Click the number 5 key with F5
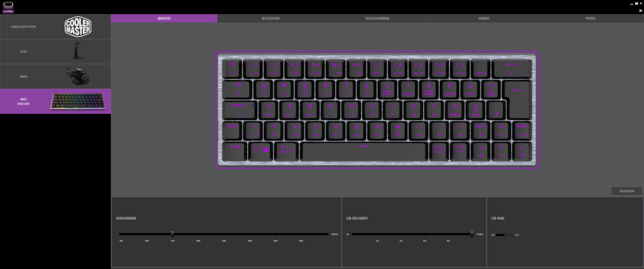This screenshot has width=644, height=269. point(336,68)
